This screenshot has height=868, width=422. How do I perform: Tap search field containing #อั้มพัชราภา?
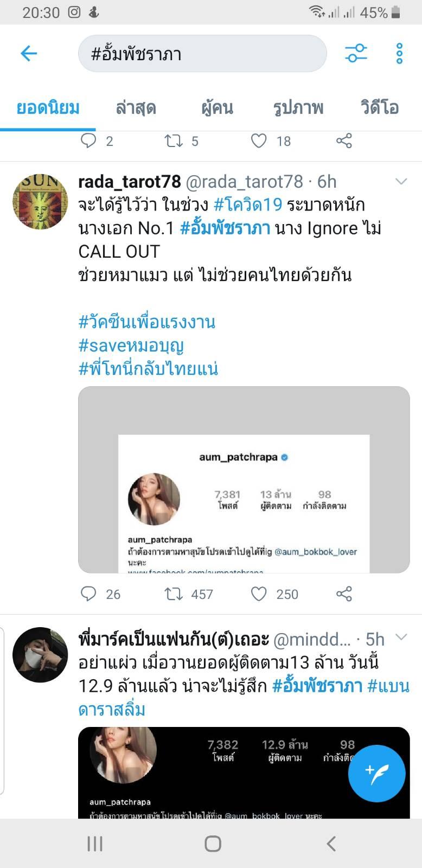click(x=202, y=53)
